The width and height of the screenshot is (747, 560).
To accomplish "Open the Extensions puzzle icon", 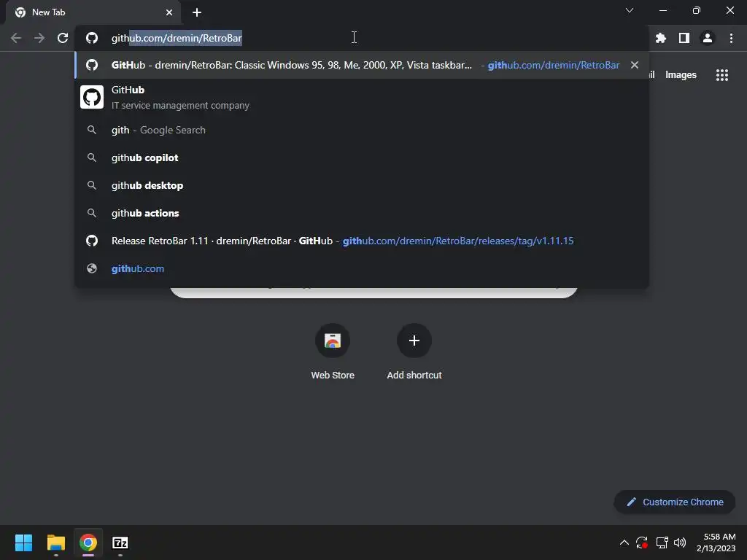I will (661, 38).
